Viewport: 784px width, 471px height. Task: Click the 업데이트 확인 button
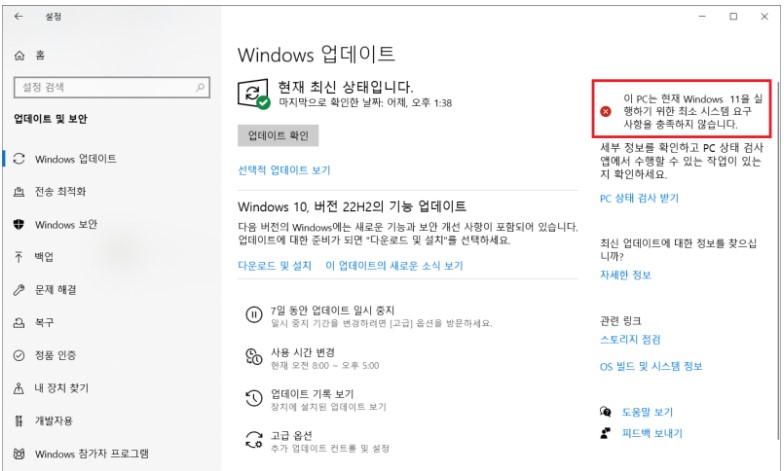pyautogui.click(x=278, y=136)
